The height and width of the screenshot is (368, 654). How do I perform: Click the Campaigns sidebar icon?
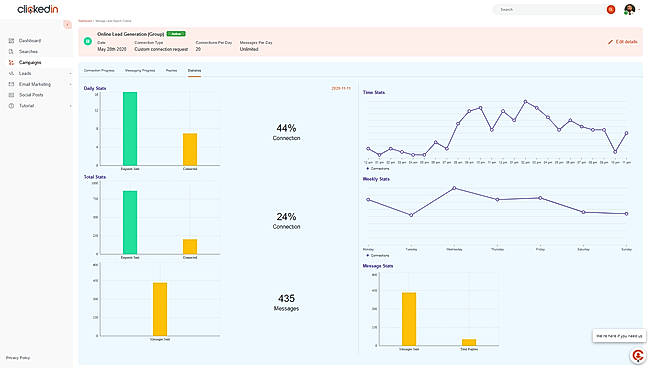(x=11, y=62)
